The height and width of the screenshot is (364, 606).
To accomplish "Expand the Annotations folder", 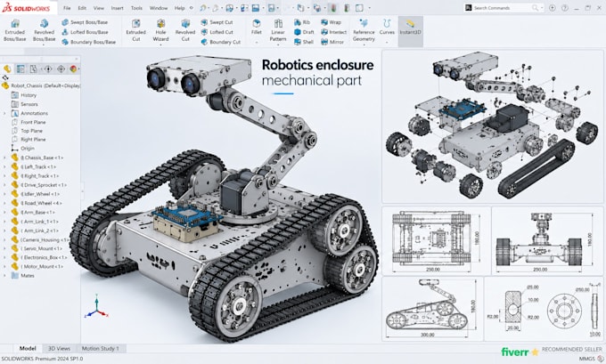I will tap(4, 114).
